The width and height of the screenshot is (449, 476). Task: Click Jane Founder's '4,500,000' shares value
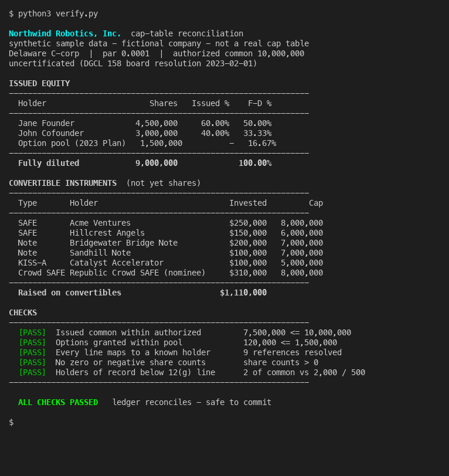157,123
